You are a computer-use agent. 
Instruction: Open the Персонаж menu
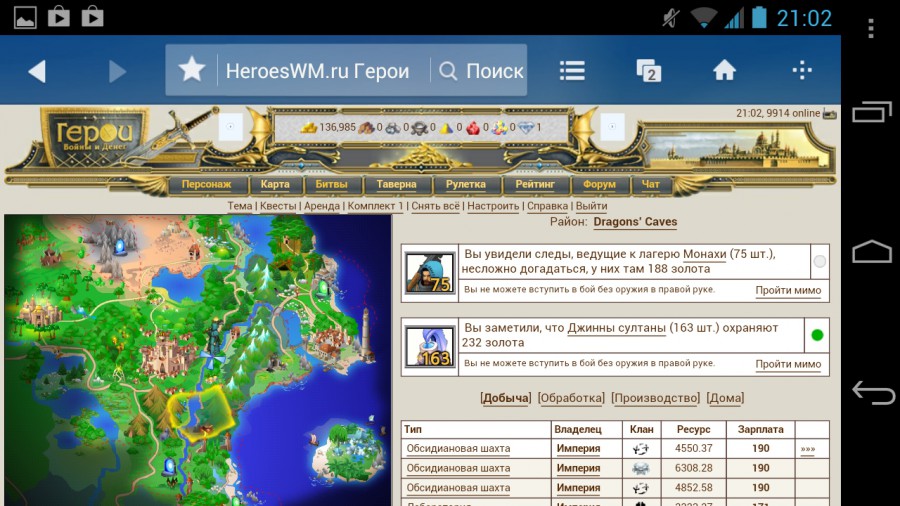click(x=207, y=185)
